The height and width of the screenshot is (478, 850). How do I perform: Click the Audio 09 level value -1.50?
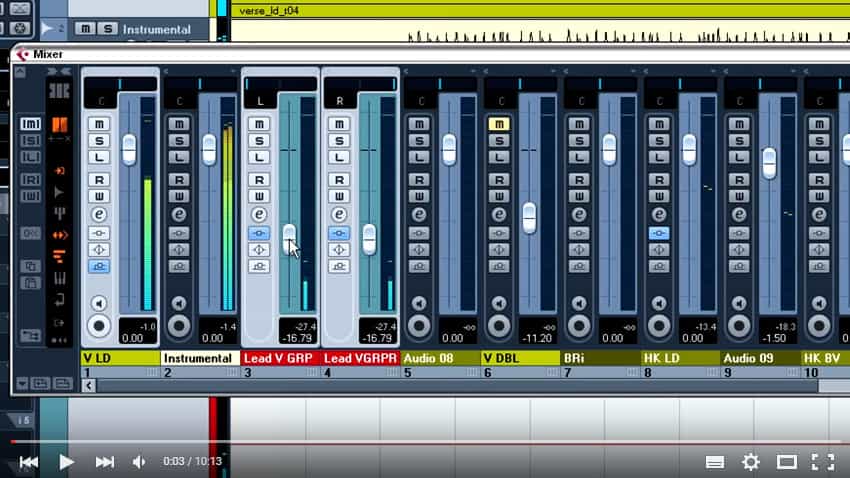pos(777,338)
